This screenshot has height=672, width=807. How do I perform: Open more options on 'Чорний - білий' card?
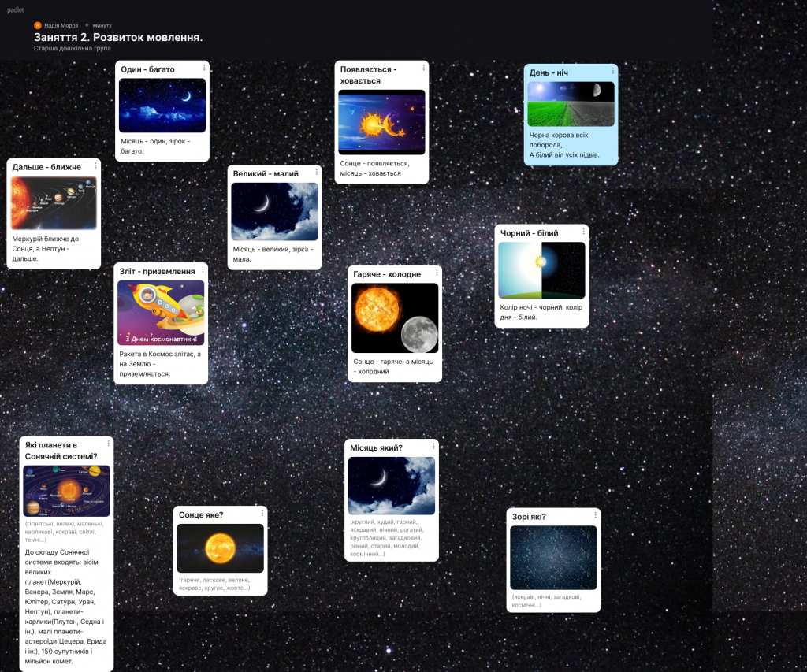tap(583, 232)
